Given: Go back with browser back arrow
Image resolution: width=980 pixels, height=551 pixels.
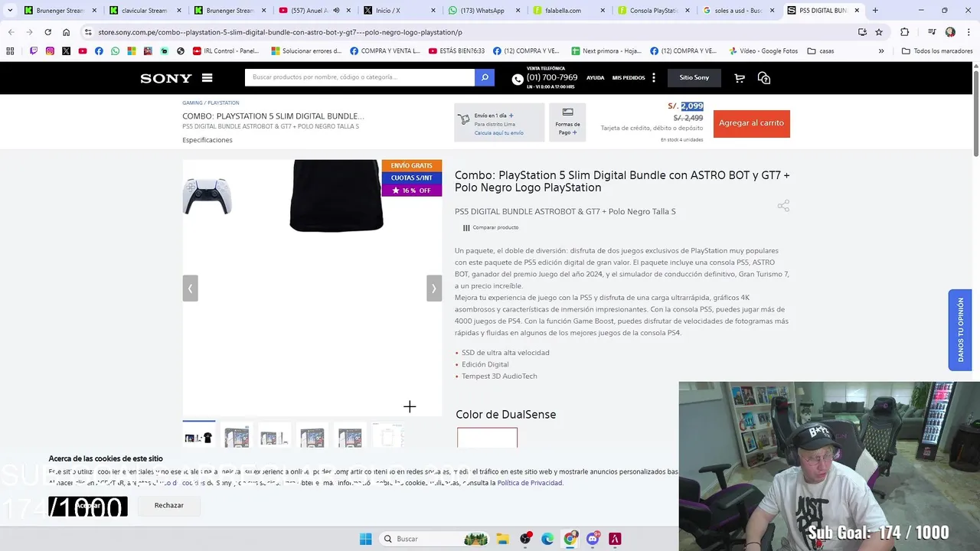Looking at the screenshot, I should pyautogui.click(x=11, y=32).
